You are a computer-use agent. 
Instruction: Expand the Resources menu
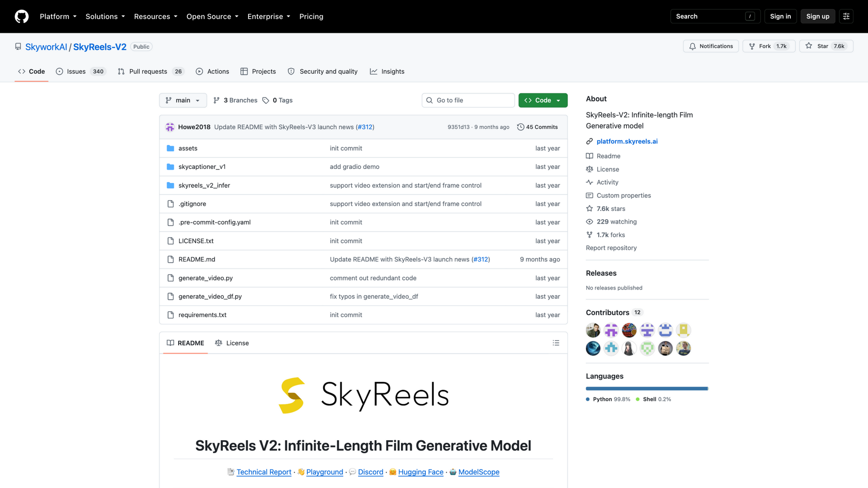(x=156, y=16)
